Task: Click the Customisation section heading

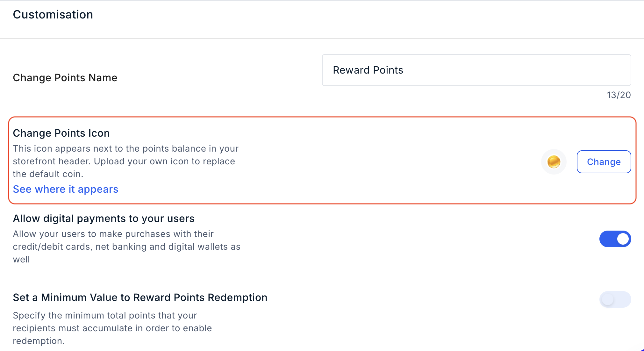Action: pyautogui.click(x=53, y=15)
